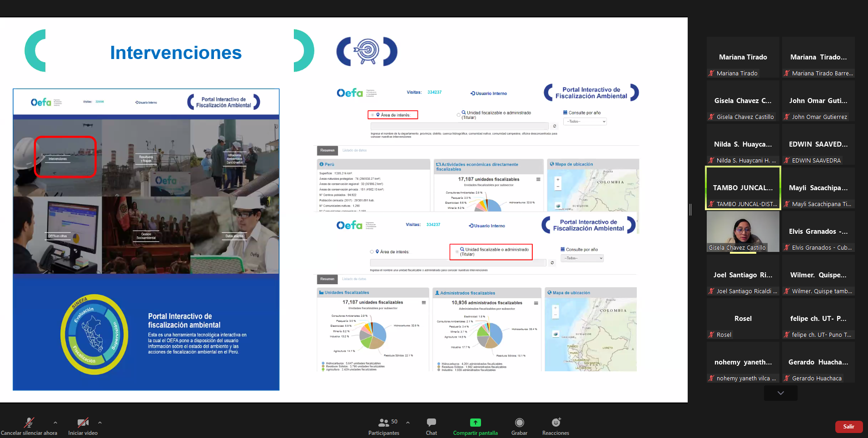Click muted mic icon for Elvis Granados
Viewport: 868px width, 438px height.
tap(787, 247)
